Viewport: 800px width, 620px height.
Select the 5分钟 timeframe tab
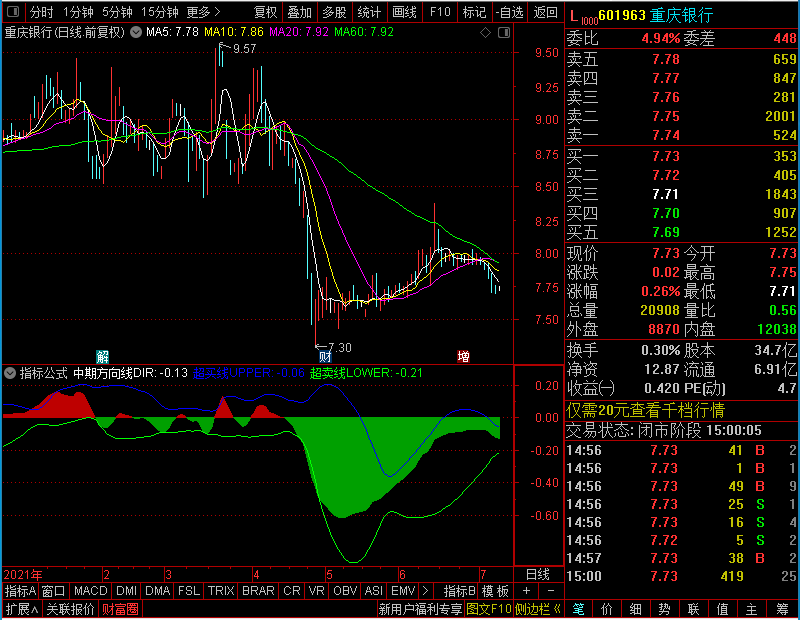[117, 11]
